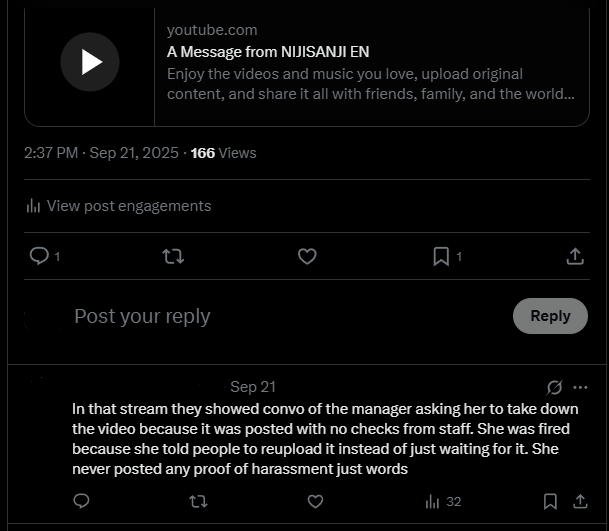Open the Sep 21 reply's timestamp
Image resolution: width=609 pixels, height=531 pixels.
[252, 387]
